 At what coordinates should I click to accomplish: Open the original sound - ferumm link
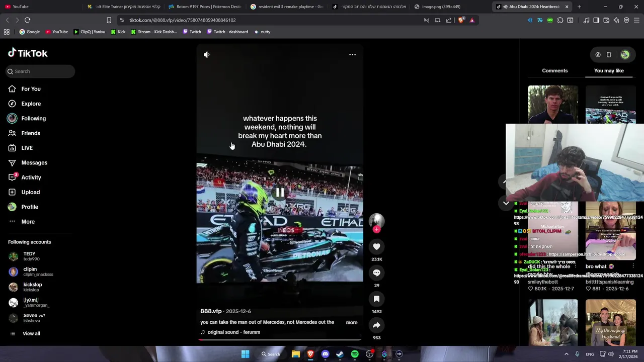point(230,332)
